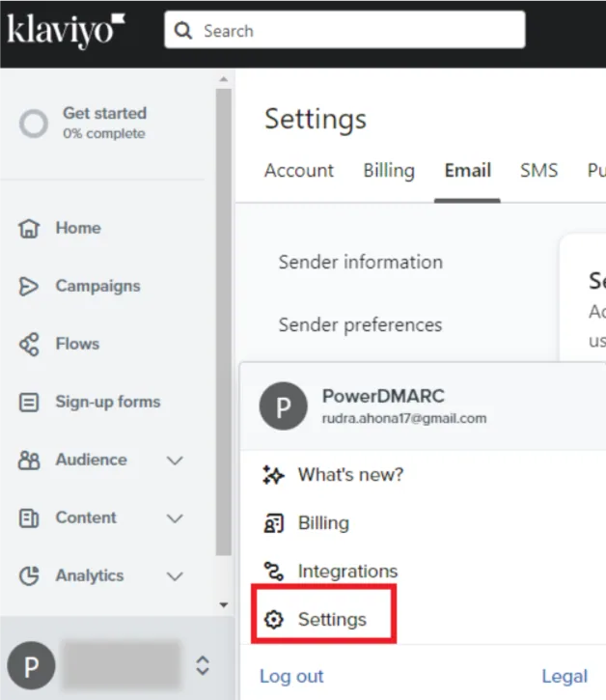Click the search magnifier icon
The image size is (606, 700).
click(x=183, y=31)
